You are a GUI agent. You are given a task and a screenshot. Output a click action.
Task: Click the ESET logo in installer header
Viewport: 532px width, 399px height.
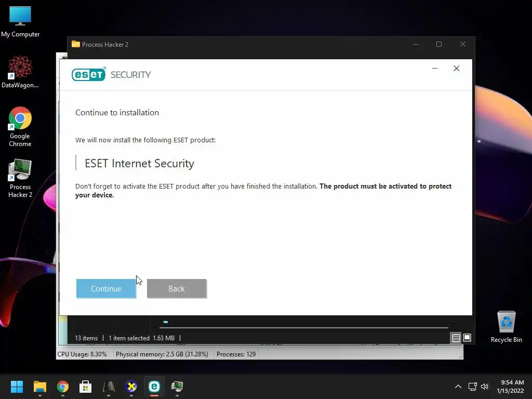click(88, 74)
